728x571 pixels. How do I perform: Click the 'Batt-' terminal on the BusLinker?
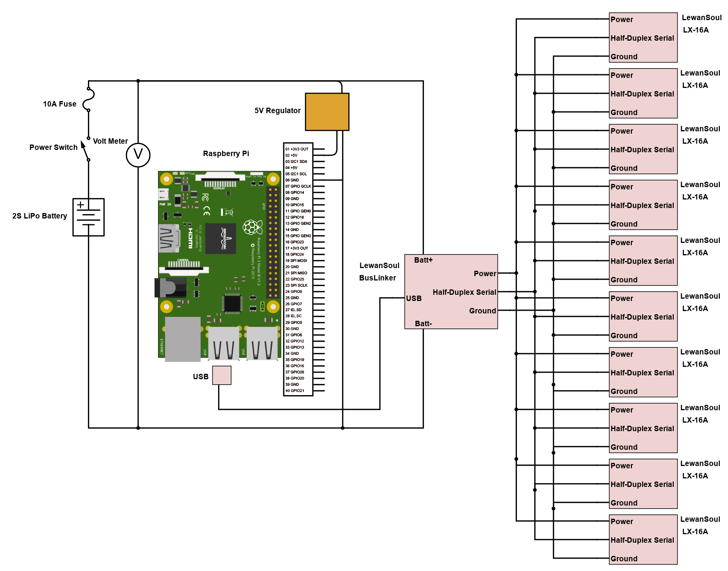click(x=423, y=323)
